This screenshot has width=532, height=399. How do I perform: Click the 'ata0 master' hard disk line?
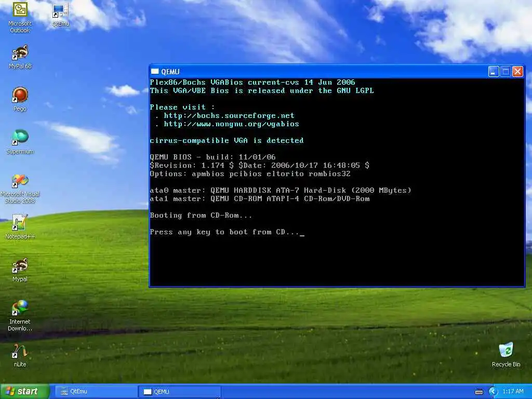pyautogui.click(x=280, y=190)
